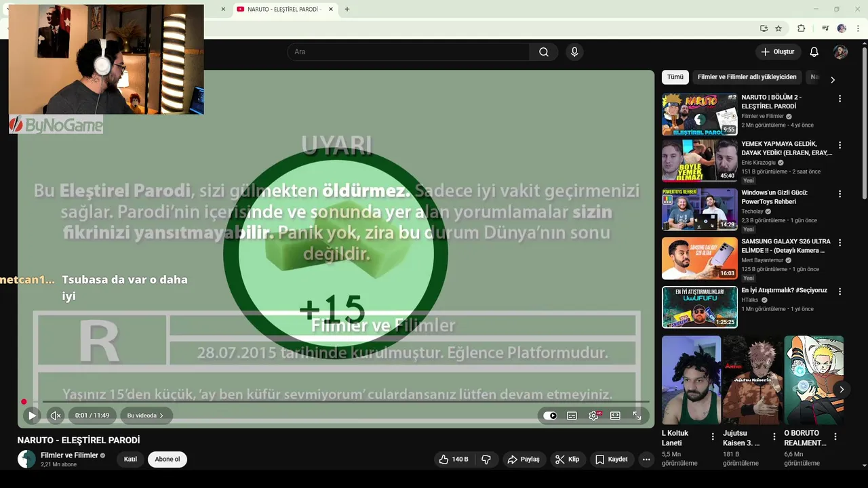Click the red playhead on the timeline

(24, 401)
